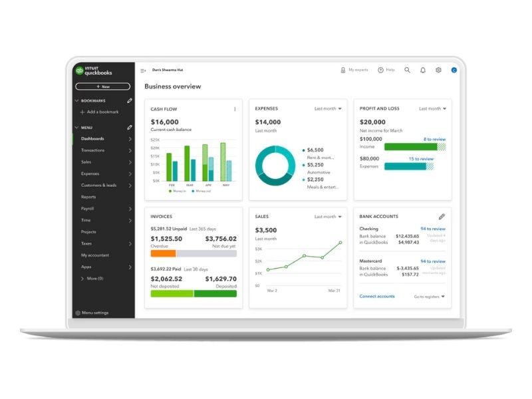
Task: Click the green Income progress bar
Action: (x=410, y=146)
